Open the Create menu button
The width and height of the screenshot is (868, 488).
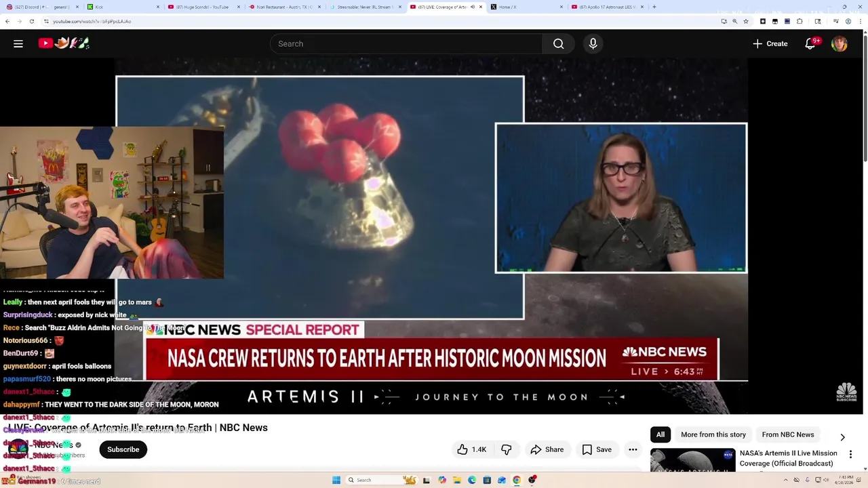click(x=770, y=43)
